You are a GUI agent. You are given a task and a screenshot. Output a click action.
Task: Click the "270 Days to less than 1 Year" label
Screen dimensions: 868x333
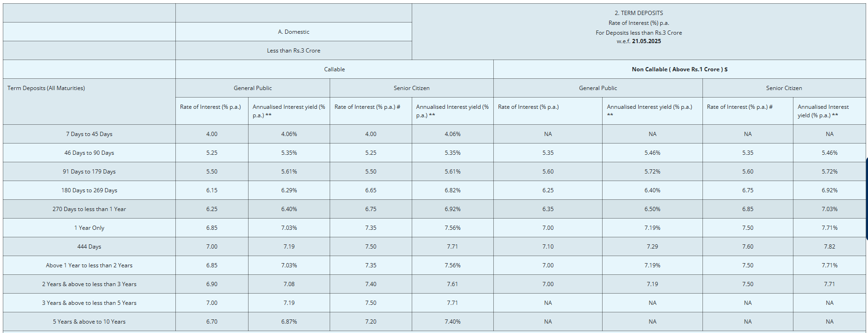click(89, 209)
